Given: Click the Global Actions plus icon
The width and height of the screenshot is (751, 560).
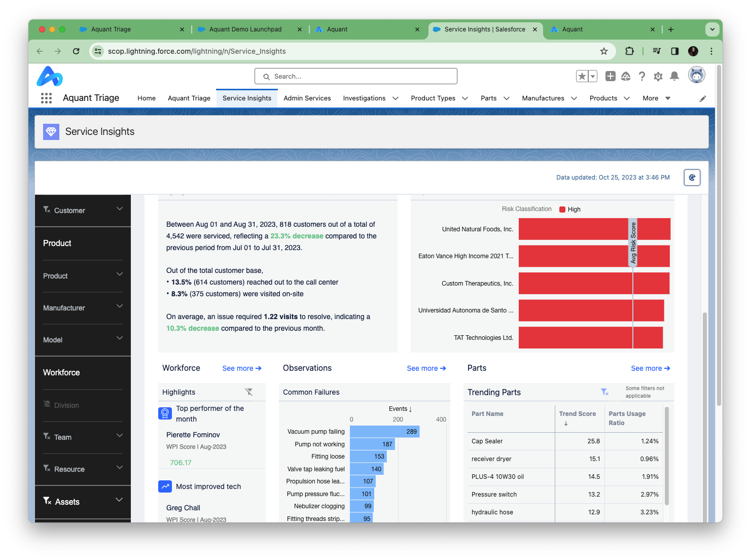Looking at the screenshot, I should (611, 76).
